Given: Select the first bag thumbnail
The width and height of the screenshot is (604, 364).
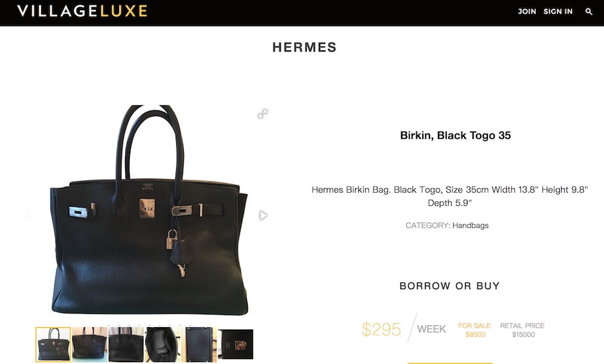Looking at the screenshot, I should [53, 344].
